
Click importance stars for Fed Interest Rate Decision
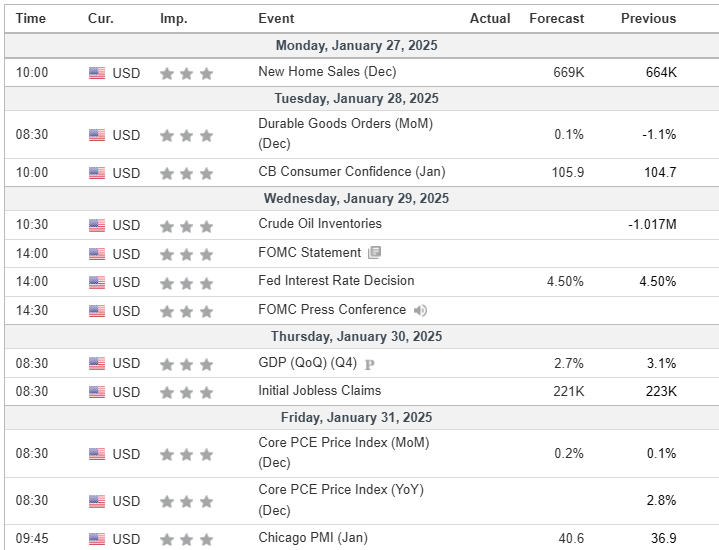186,282
